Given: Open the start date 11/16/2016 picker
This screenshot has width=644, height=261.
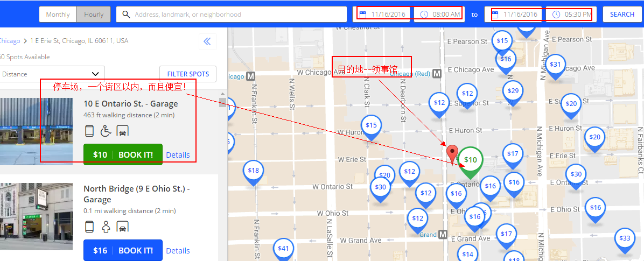Looking at the screenshot, I should (x=382, y=15).
